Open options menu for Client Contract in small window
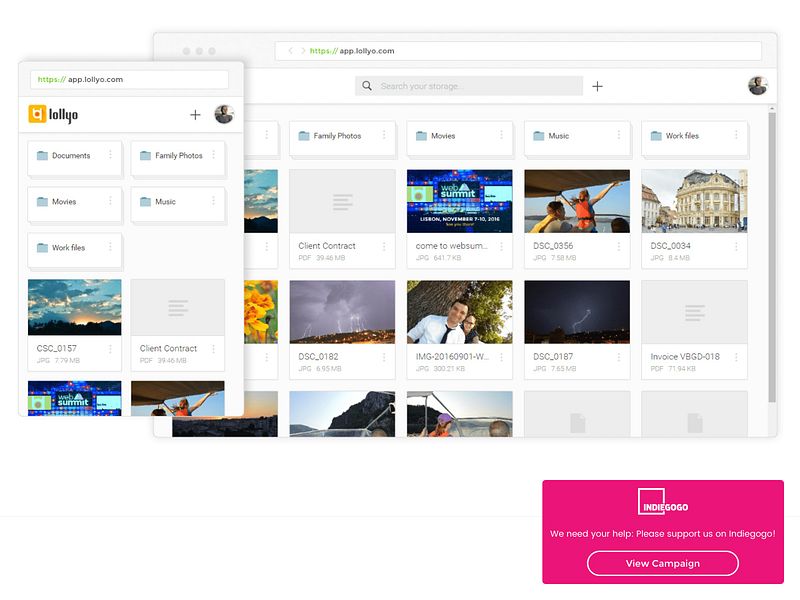800x600 pixels. tap(213, 349)
